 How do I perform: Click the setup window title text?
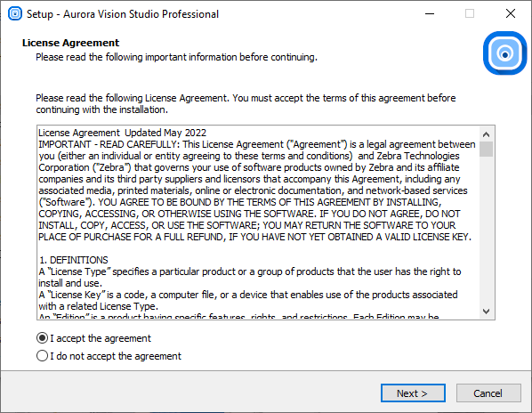pyautogui.click(x=123, y=14)
